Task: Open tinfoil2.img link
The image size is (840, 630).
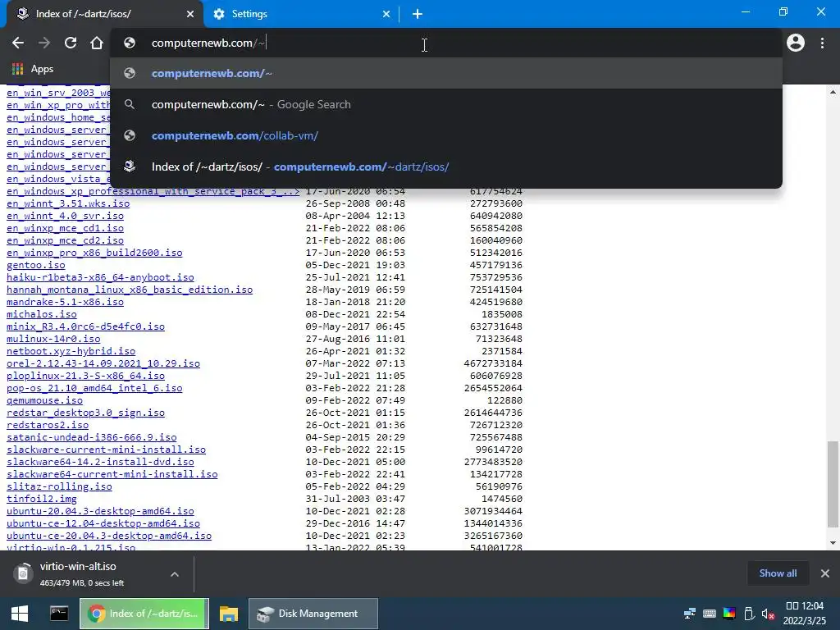Action: [x=42, y=500]
